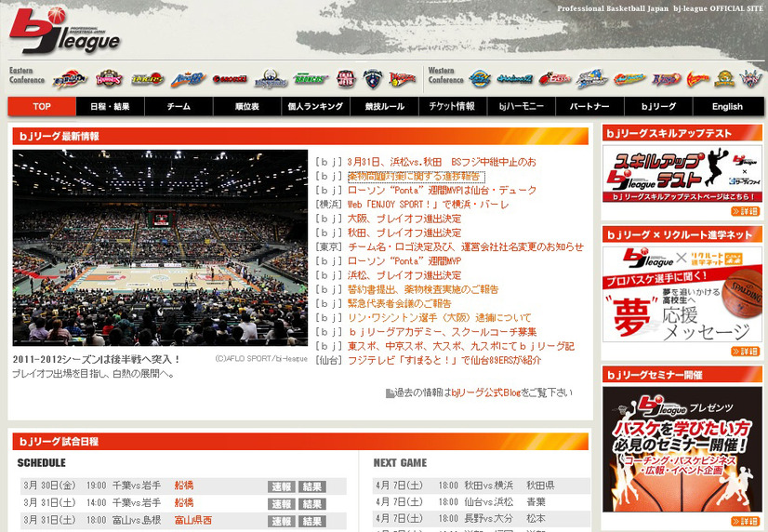Open the teal Hannaryz team logo
This screenshot has width=768, height=532.
click(514, 79)
